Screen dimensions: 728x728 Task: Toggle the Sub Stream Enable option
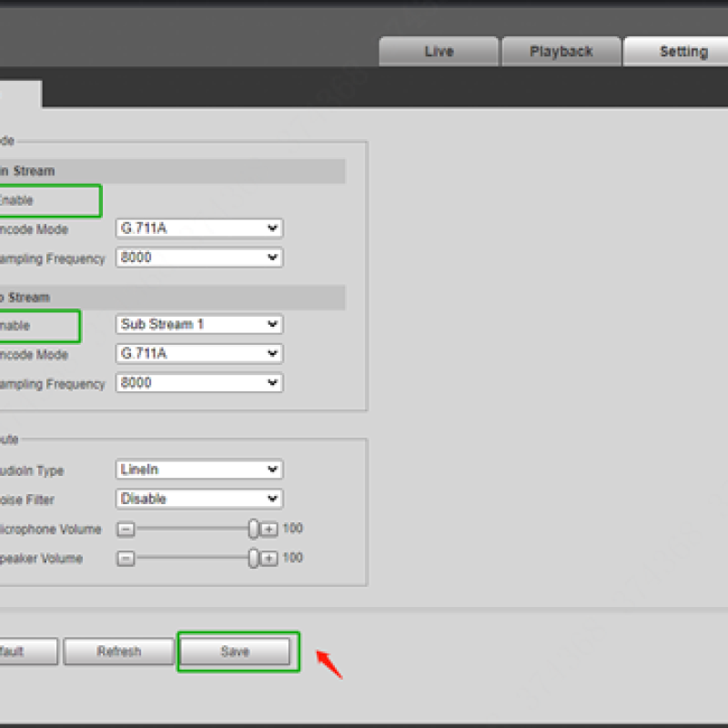[x=16, y=326]
